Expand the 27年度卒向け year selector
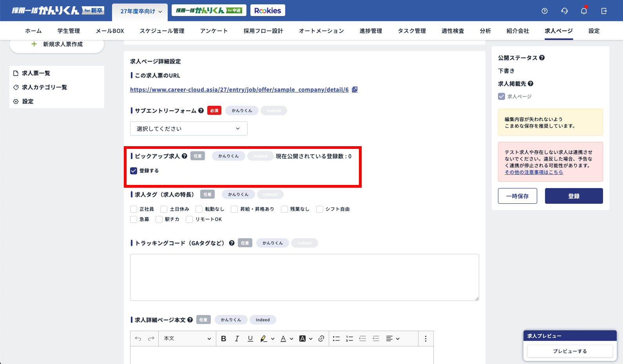 (x=140, y=11)
